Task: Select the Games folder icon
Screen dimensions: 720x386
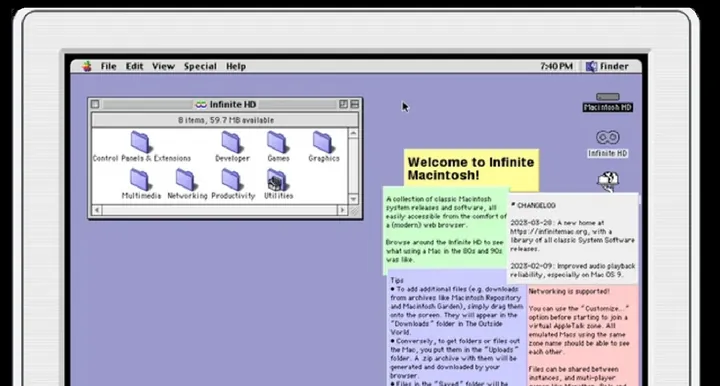Action: coord(278,142)
